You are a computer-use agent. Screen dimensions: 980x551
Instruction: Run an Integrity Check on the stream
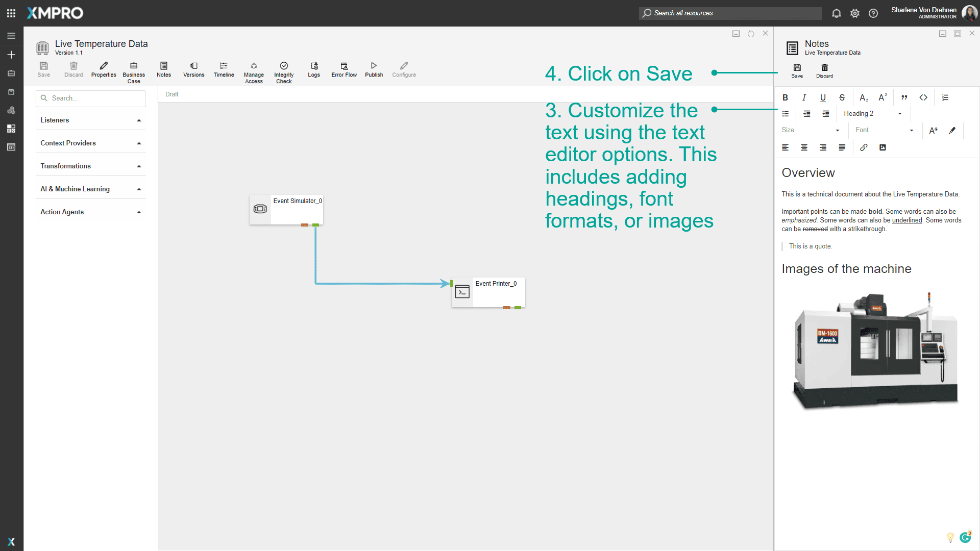(x=284, y=70)
